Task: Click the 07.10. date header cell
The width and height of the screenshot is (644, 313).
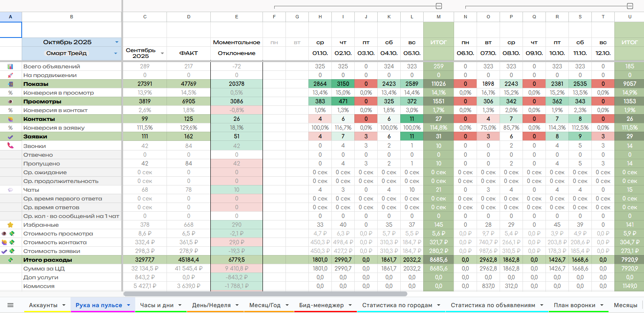Action: [488, 53]
